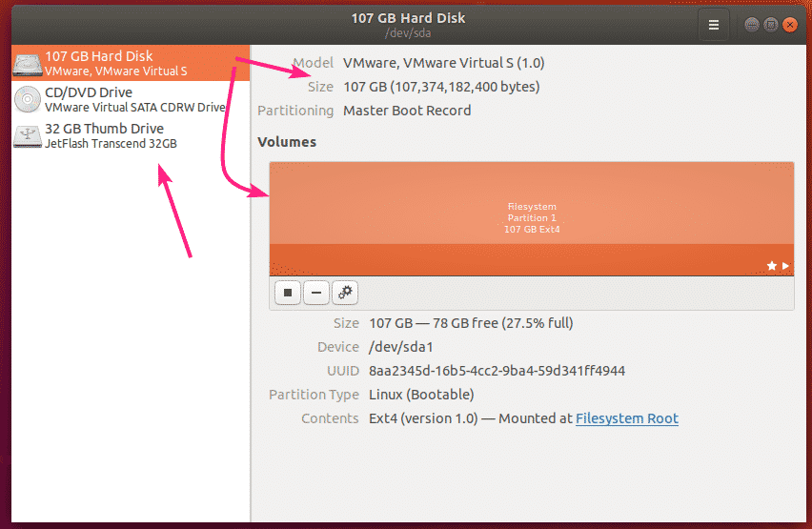This screenshot has width=812, height=529.
Task: Click the device path /dev/sda1
Action: click(x=400, y=347)
